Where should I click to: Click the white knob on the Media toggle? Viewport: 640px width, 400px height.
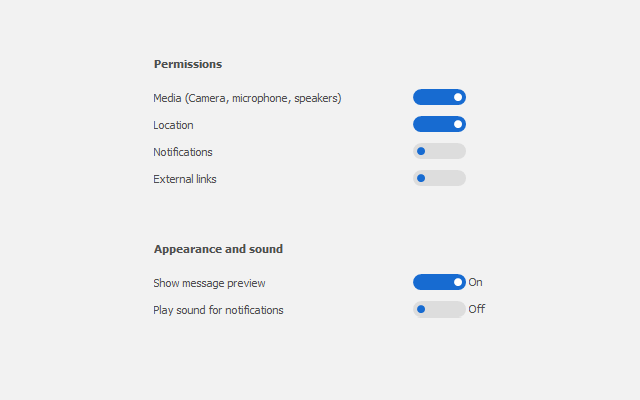[x=458, y=97]
